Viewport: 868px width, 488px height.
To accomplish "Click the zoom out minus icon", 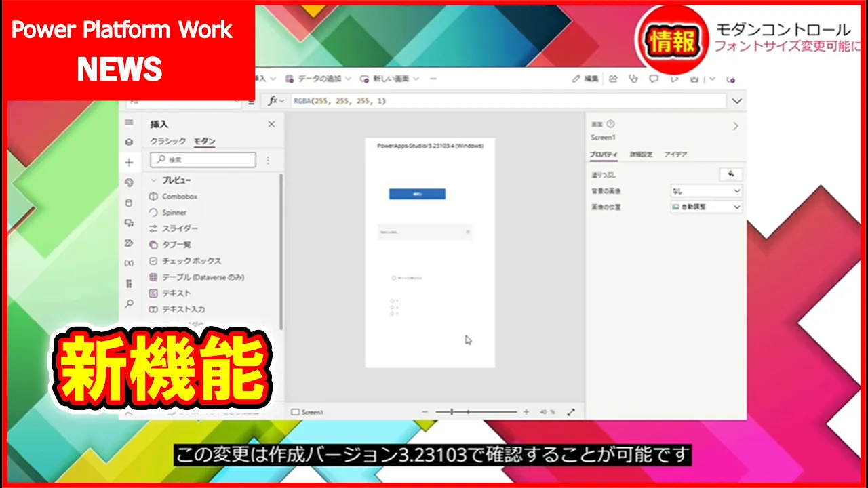I will click(x=425, y=412).
